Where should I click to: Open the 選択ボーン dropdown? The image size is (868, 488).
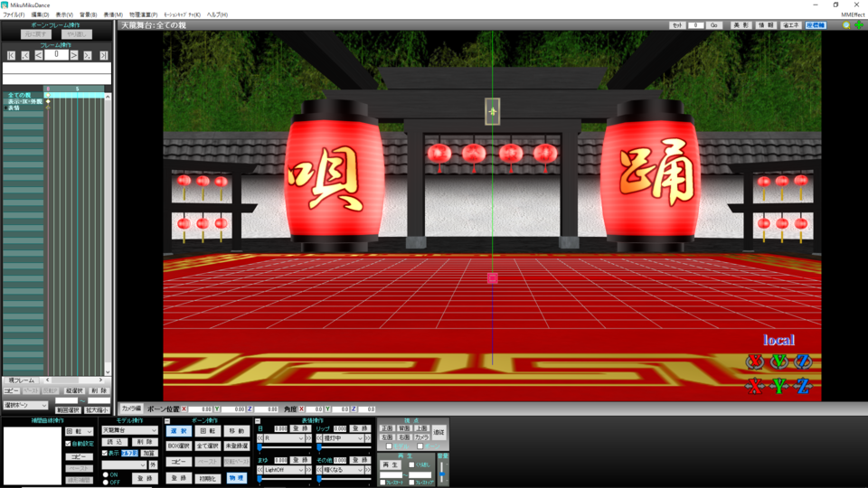pos(25,406)
